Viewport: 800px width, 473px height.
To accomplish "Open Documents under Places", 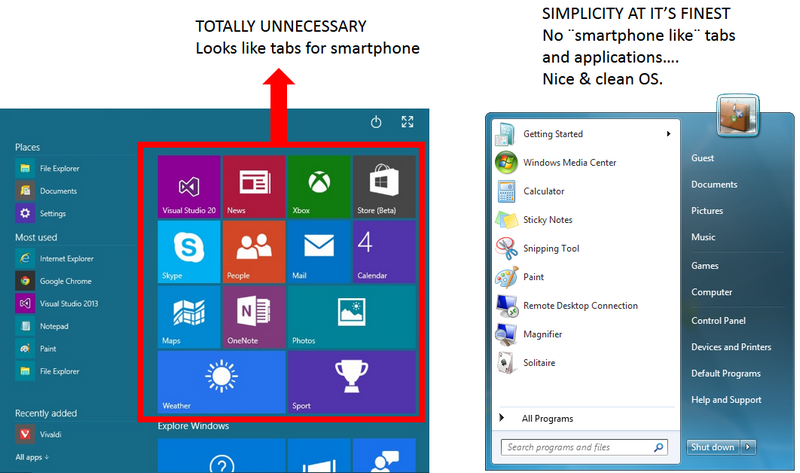I will click(x=46, y=191).
